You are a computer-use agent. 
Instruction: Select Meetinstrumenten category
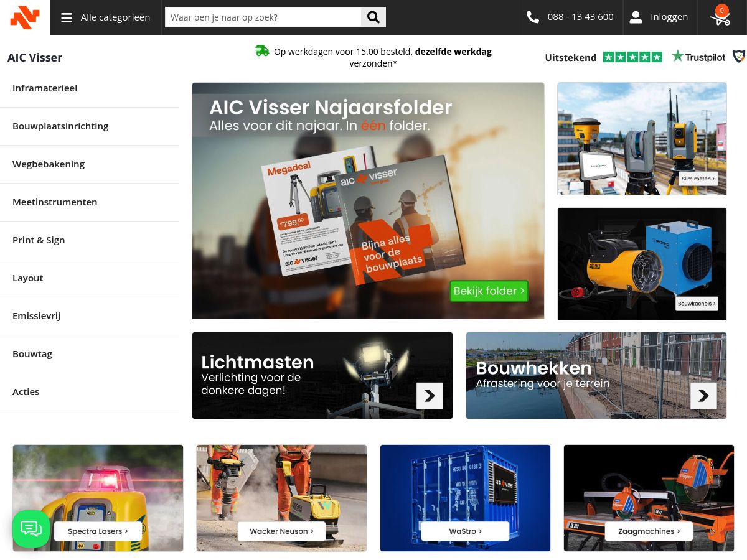click(90, 202)
